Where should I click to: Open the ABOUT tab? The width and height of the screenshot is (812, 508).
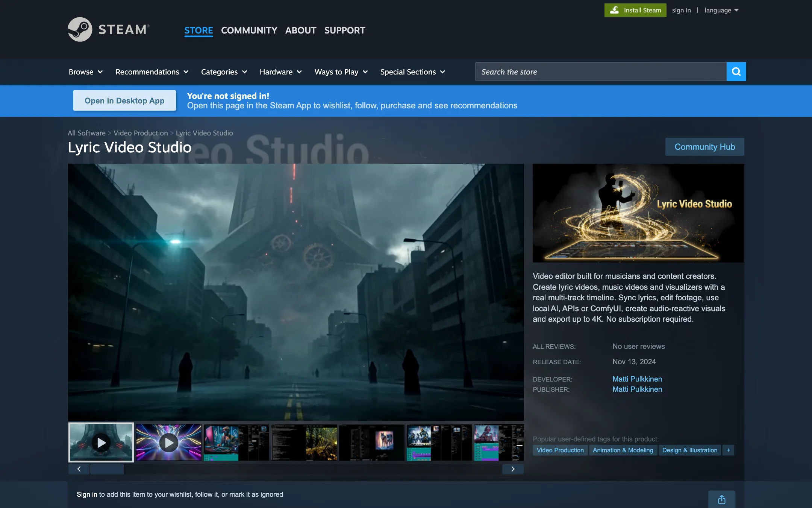point(301,30)
